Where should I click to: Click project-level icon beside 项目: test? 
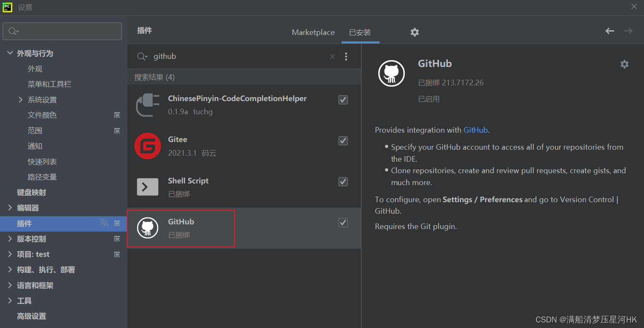tap(117, 254)
